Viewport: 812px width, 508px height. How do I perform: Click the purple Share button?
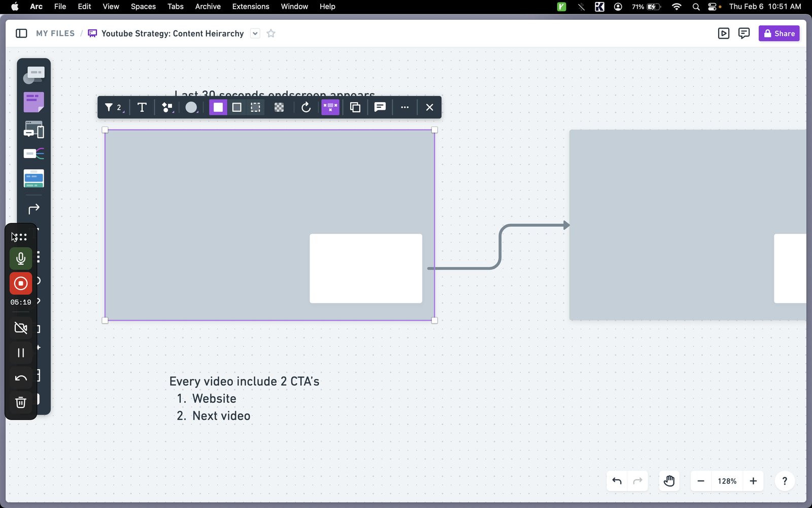coord(779,34)
